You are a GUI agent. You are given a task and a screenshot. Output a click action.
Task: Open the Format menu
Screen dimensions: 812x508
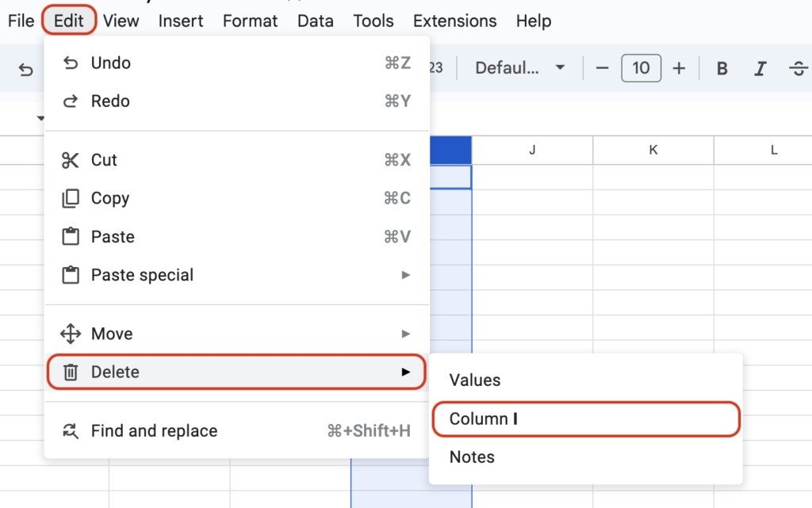tap(250, 21)
